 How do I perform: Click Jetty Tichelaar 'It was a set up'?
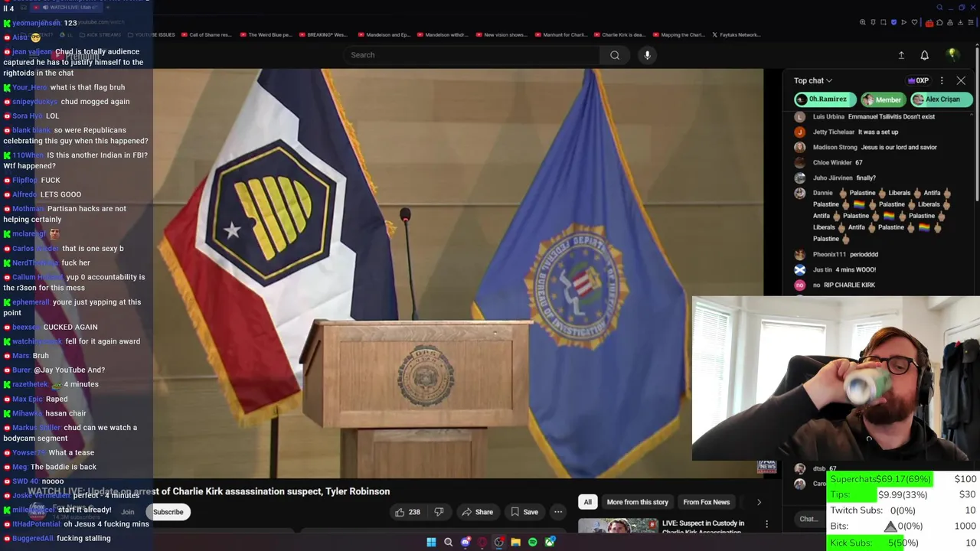click(846, 132)
